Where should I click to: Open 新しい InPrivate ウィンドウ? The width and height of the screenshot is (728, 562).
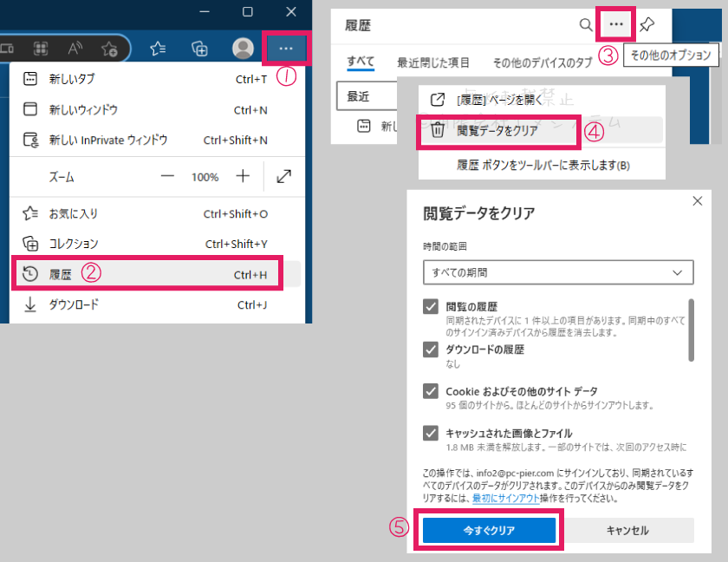[157, 140]
